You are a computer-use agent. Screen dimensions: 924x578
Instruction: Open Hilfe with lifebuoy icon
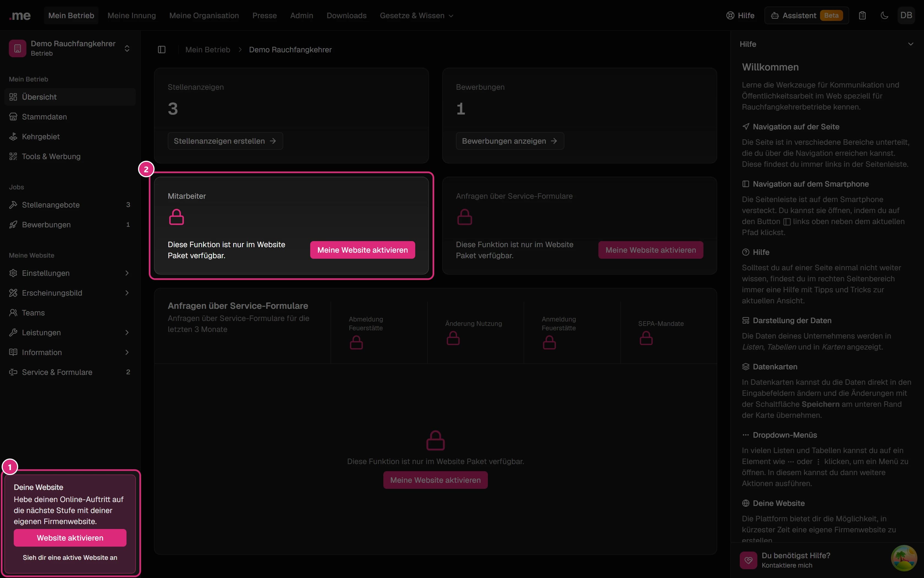(740, 16)
